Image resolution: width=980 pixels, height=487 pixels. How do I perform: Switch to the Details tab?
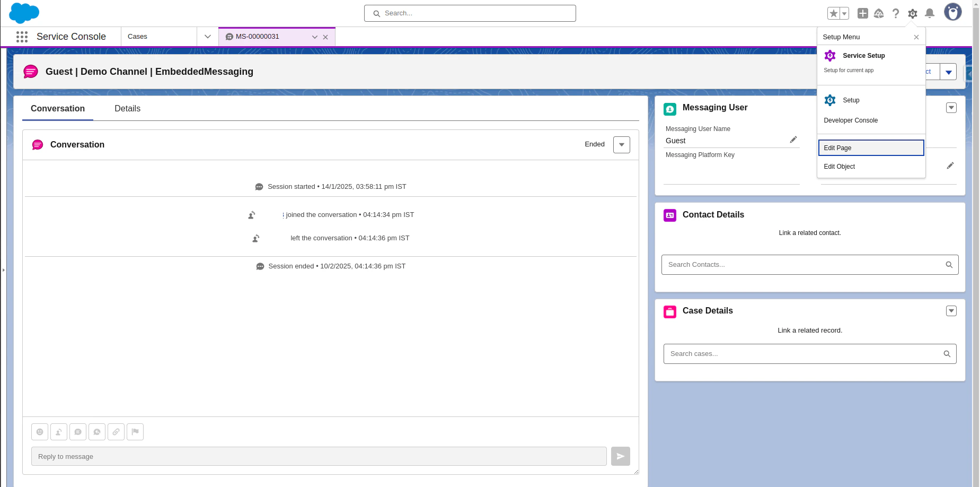tap(127, 108)
